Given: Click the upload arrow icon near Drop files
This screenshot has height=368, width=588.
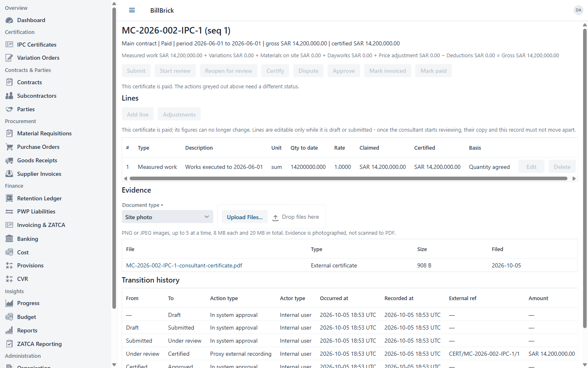Looking at the screenshot, I should (276, 218).
